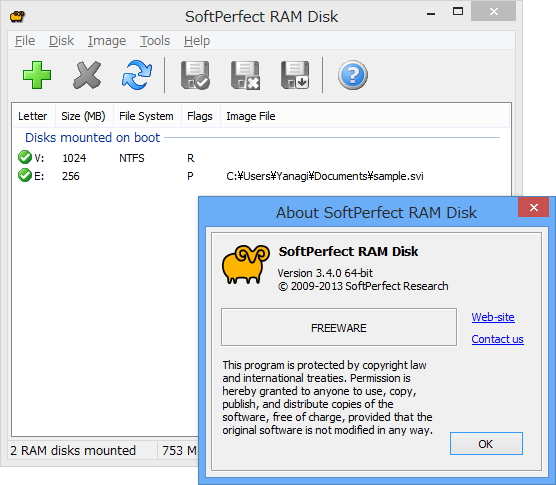Sort by the Size (MB) column header
The image size is (556, 485).
pos(83,116)
